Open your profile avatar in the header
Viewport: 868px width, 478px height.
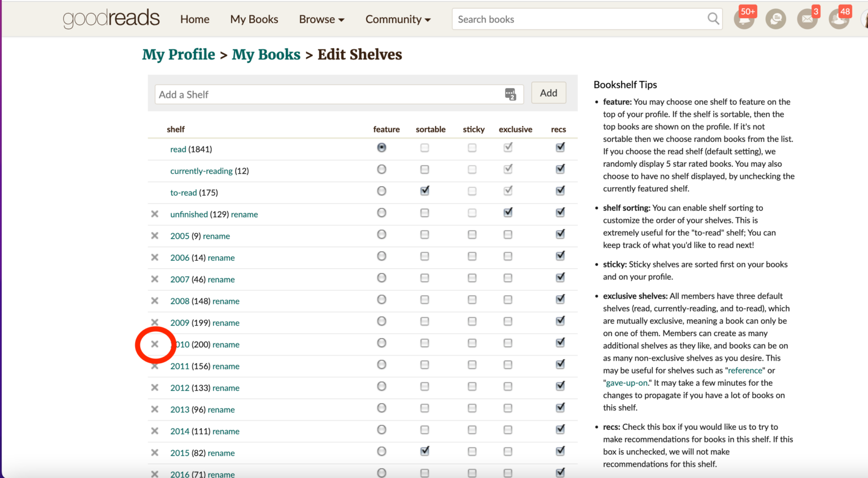point(865,19)
